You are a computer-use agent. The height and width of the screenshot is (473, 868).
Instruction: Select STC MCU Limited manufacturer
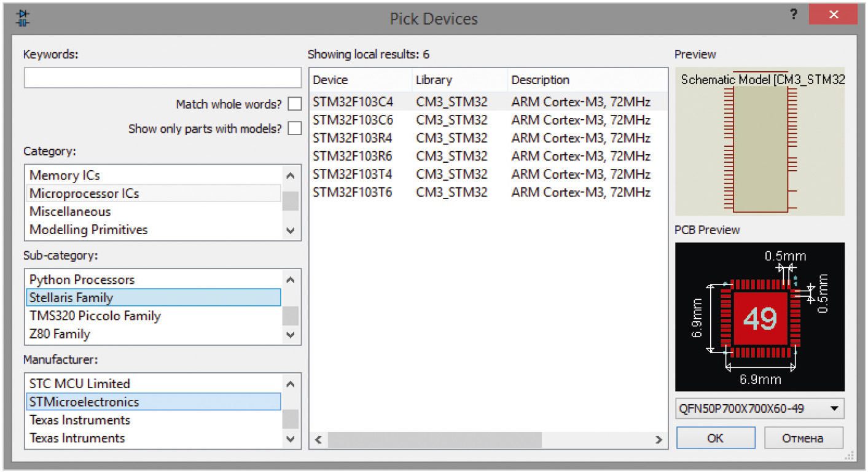pyautogui.click(x=154, y=384)
